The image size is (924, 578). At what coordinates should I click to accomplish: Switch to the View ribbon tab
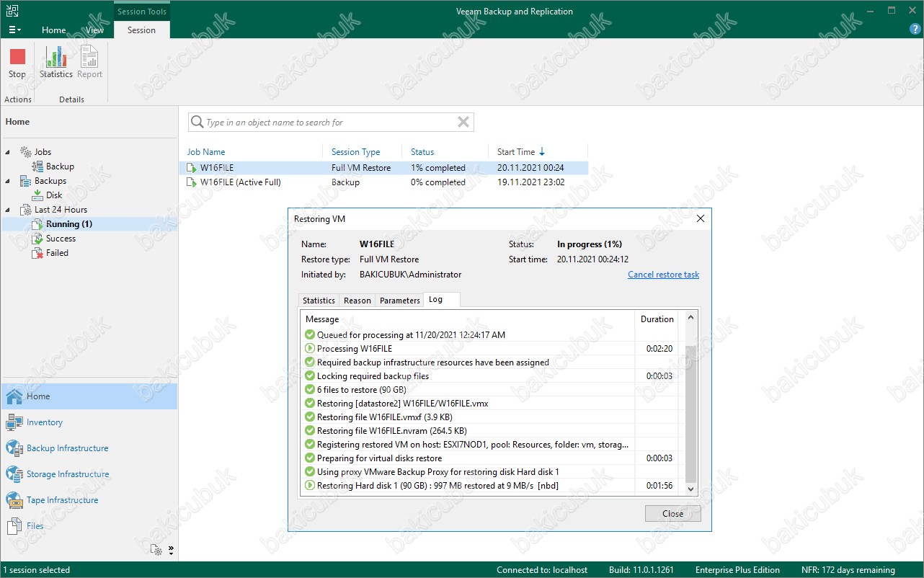click(x=94, y=30)
